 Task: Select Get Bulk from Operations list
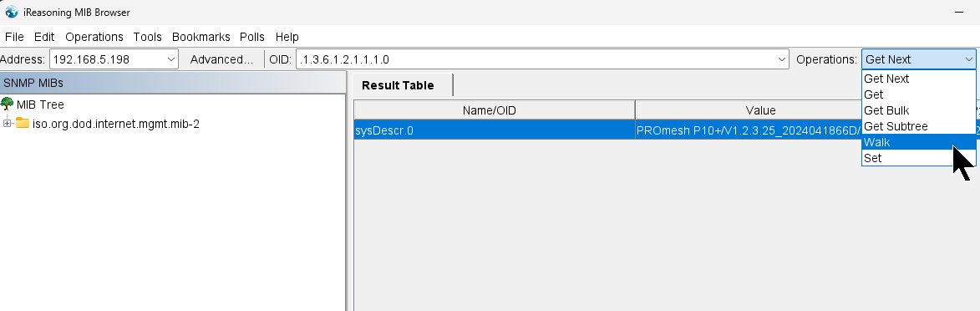click(919, 110)
